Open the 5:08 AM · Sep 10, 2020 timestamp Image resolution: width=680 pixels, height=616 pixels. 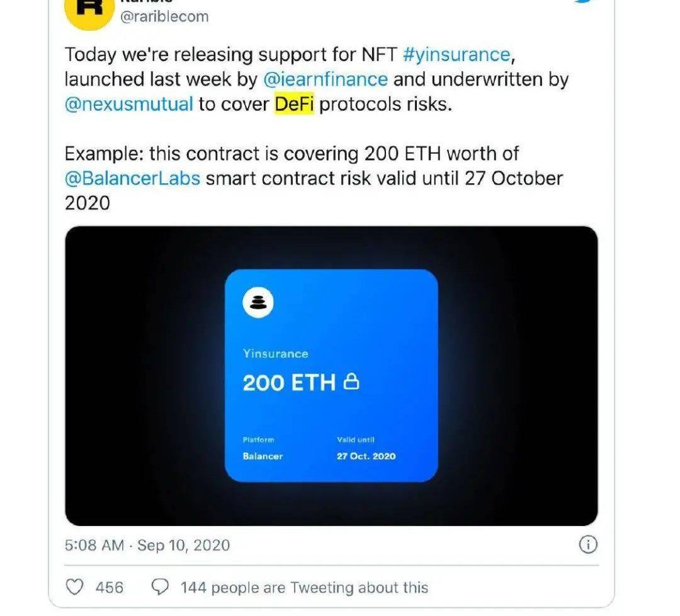point(147,545)
